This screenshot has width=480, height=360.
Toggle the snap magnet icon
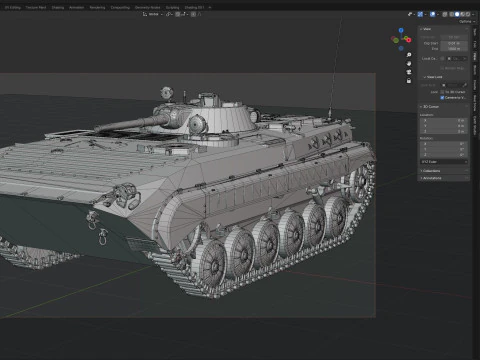coord(177,14)
